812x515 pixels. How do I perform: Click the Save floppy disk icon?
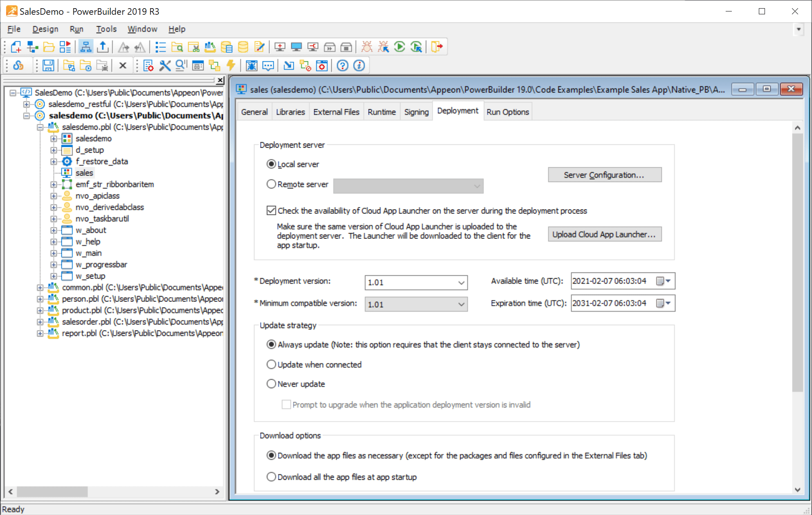click(48, 65)
